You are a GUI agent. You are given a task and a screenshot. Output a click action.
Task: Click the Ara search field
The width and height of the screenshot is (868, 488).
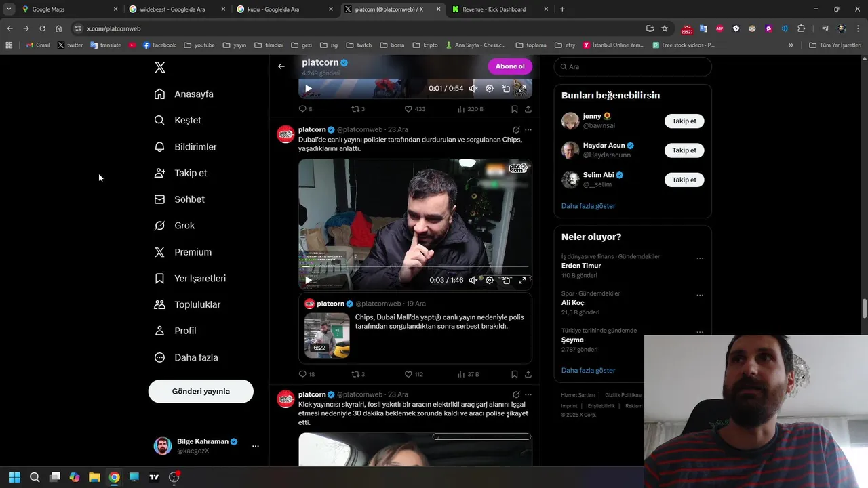[633, 66]
